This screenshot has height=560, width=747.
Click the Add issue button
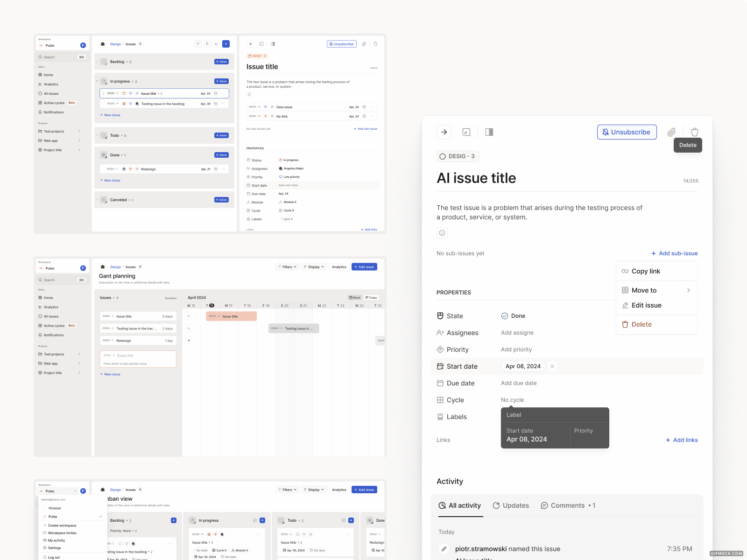coord(364,266)
